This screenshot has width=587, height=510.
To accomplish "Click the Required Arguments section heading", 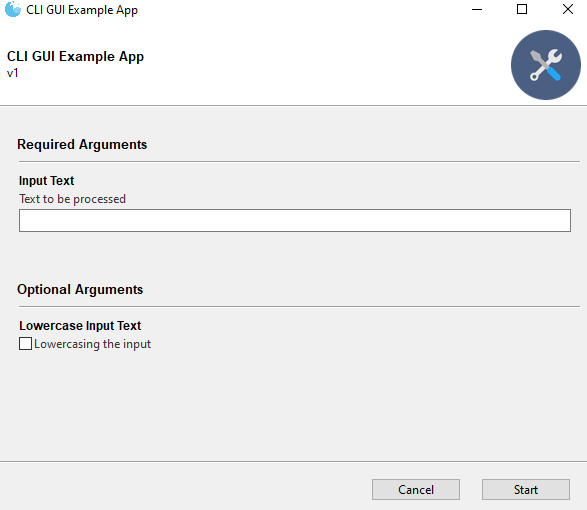I will coord(82,145).
